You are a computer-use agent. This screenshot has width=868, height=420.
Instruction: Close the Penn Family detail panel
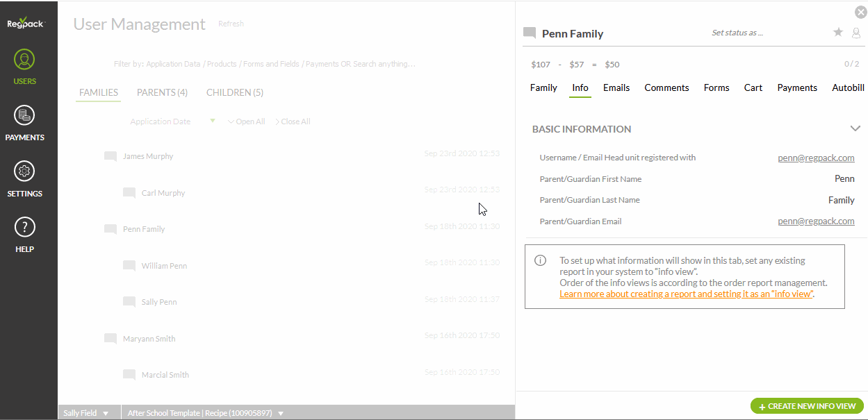point(860,12)
